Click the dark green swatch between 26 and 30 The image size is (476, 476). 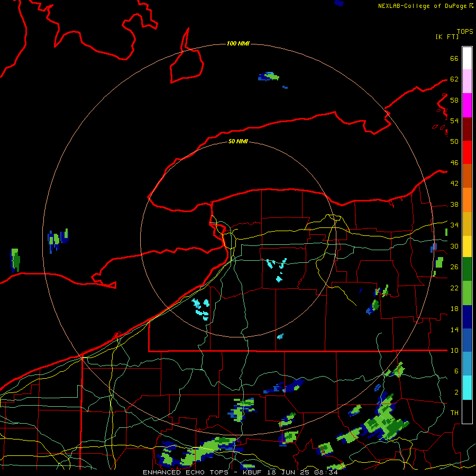467,269
